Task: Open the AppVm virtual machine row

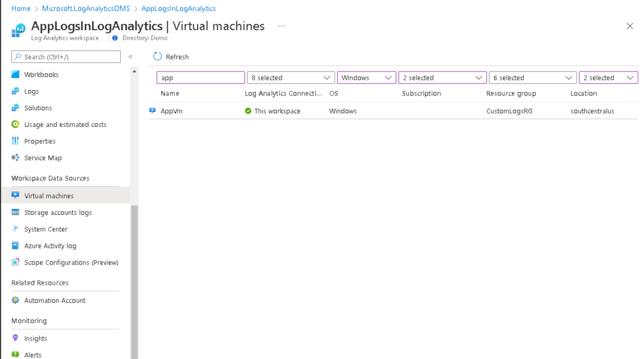Action: click(172, 111)
